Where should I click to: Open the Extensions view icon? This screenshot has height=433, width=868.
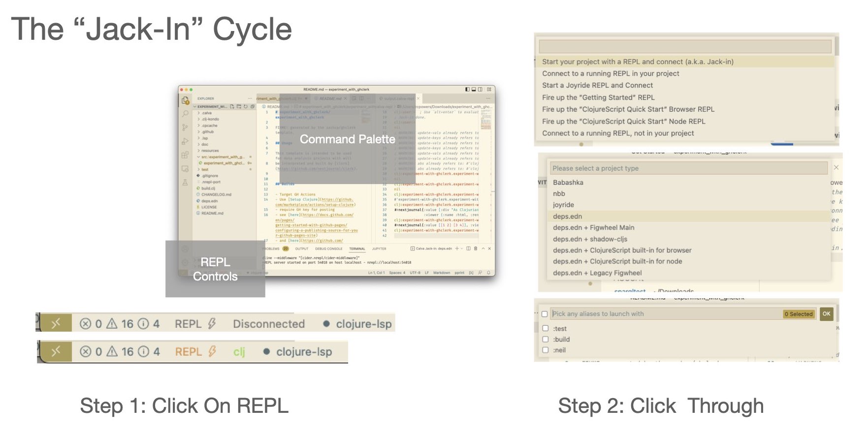185,155
